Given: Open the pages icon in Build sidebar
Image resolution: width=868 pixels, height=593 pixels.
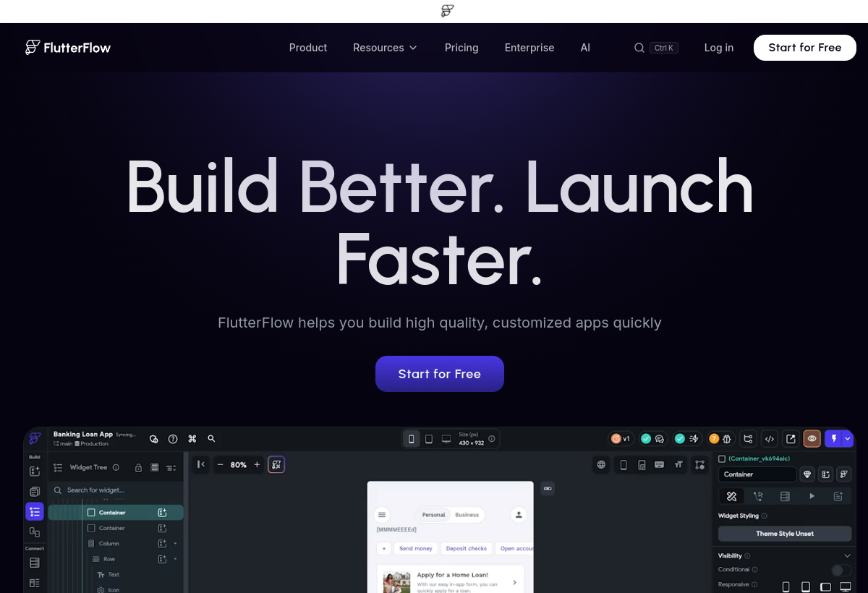Looking at the screenshot, I should pos(35,492).
